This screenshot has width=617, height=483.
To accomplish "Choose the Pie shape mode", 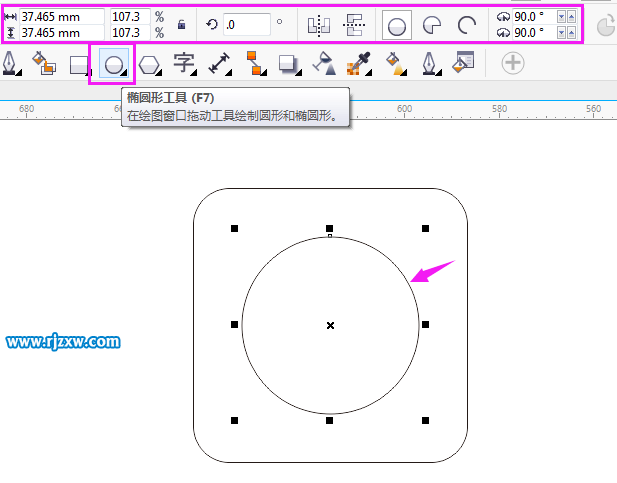I will [432, 25].
